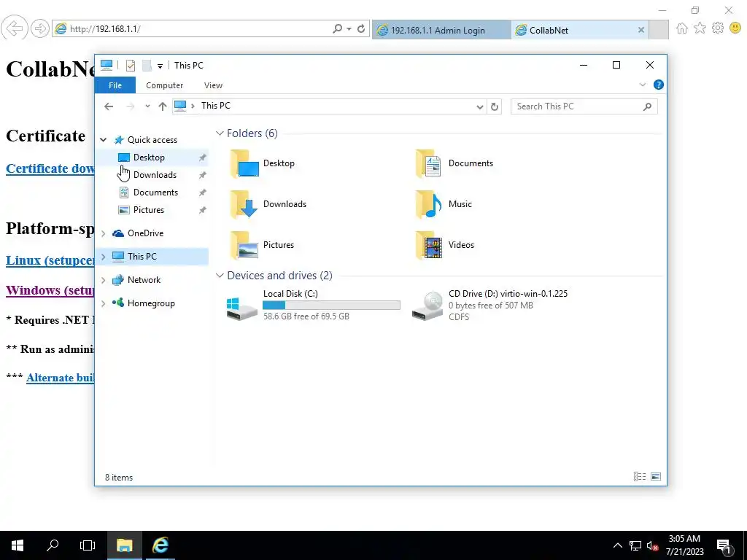The image size is (747, 560).
Task: Click the Linux setup link
Action: click(50, 260)
